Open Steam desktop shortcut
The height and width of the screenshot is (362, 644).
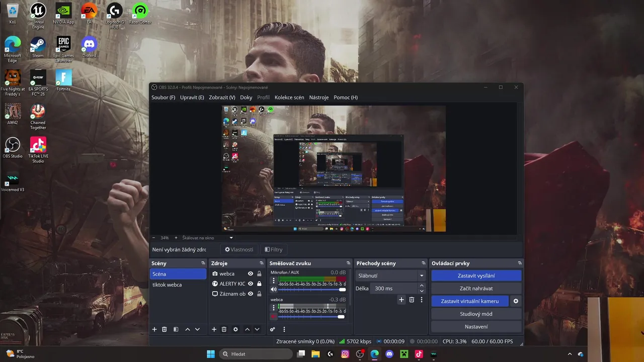tap(38, 47)
